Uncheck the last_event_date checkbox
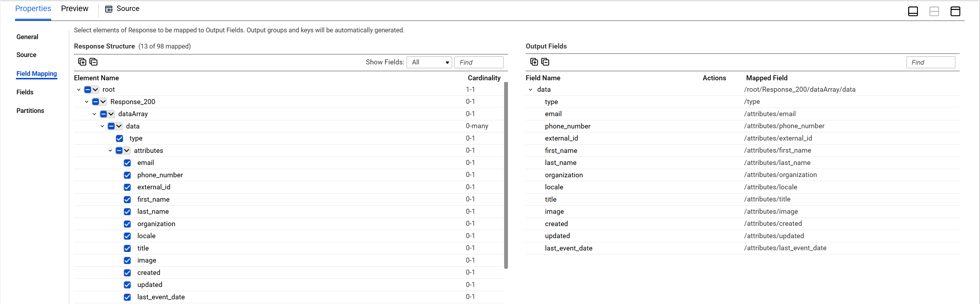 coord(127,297)
